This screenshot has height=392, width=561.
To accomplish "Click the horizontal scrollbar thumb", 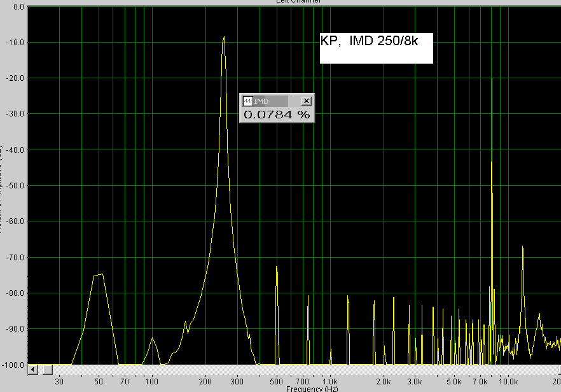I will 48,370.
